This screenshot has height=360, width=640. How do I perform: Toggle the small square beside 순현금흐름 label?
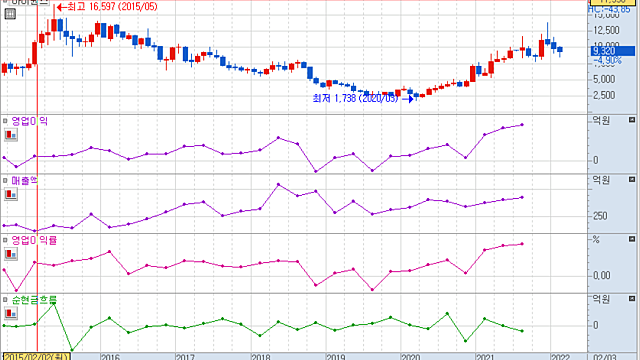[x=5, y=300]
